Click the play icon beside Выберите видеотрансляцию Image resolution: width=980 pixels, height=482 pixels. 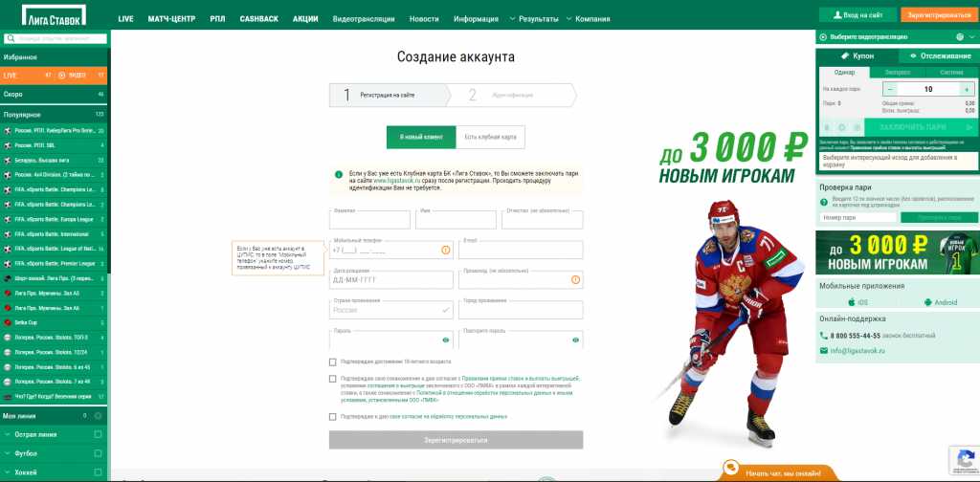tap(823, 37)
